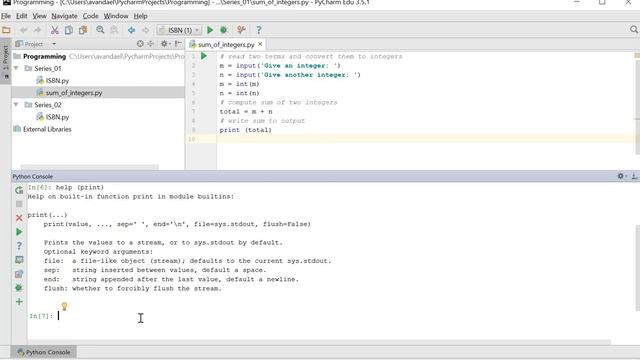Click the Python Console bottom tab
The image size is (640, 360).
(x=44, y=352)
